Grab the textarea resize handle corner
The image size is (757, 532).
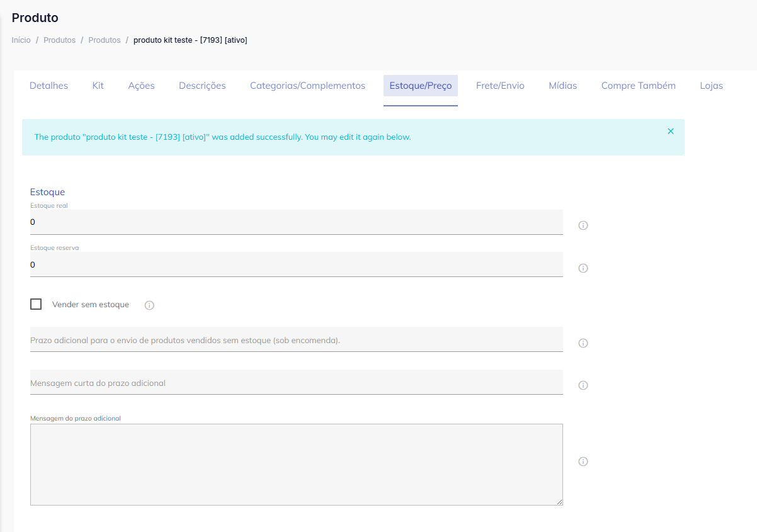[x=559, y=502]
